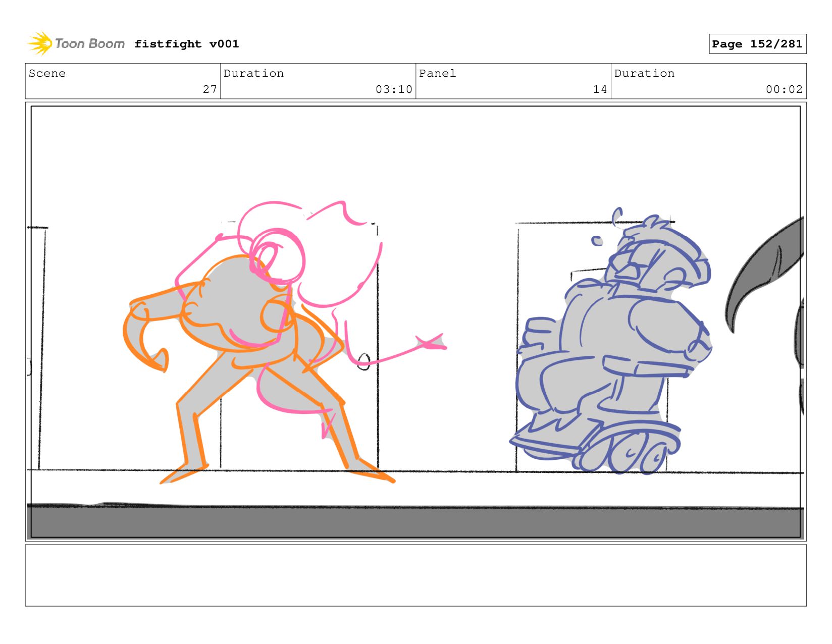Click the scene Duration value 03:10
832x644 pixels.
(394, 89)
